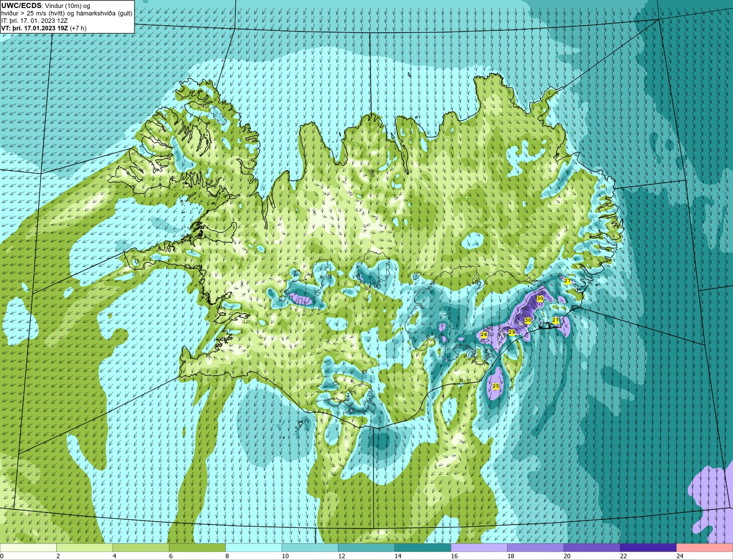This screenshot has height=560, width=733.
Task: Click the 2–4 m/s legend color segment
Action: (x=86, y=547)
